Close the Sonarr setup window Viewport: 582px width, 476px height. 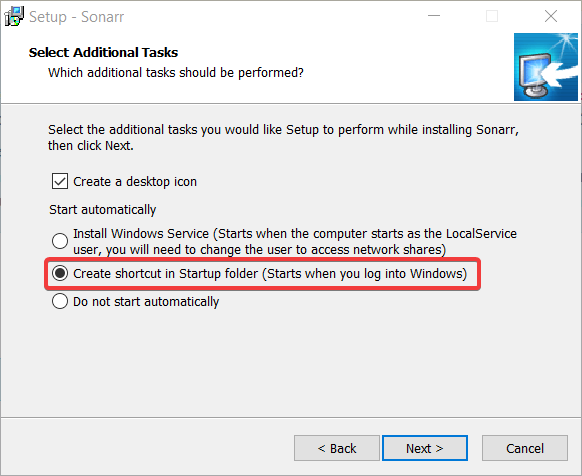pyautogui.click(x=551, y=16)
